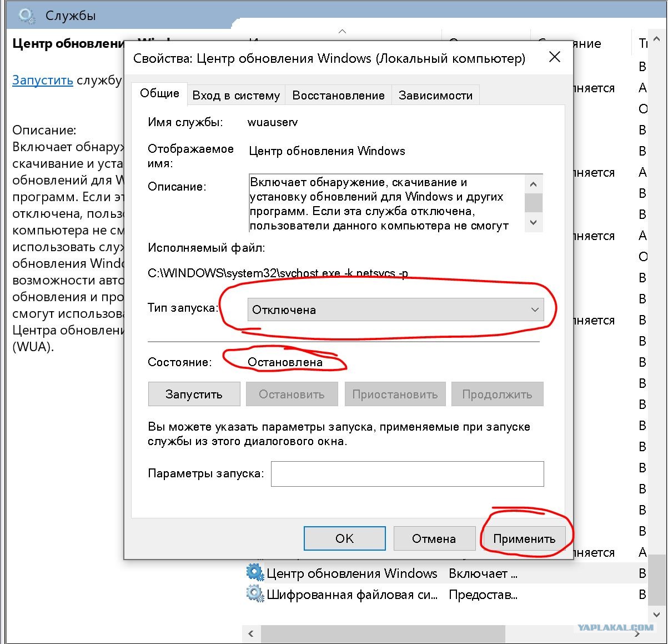Select the Общие tab
Viewport: 668px width, 644px height.
click(159, 93)
